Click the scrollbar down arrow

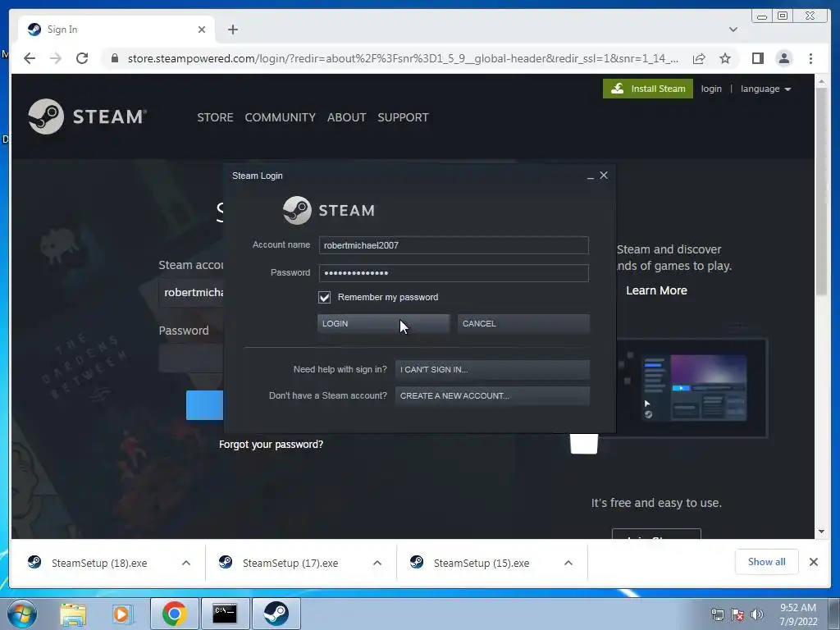pyautogui.click(x=821, y=532)
